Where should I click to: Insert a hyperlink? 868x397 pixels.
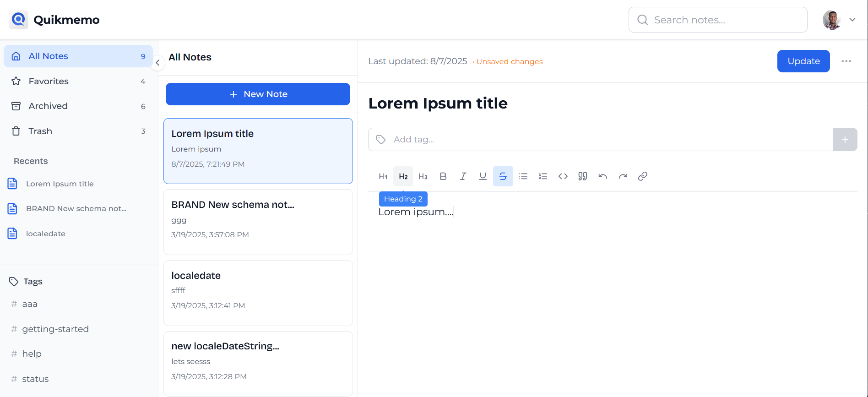[643, 176]
